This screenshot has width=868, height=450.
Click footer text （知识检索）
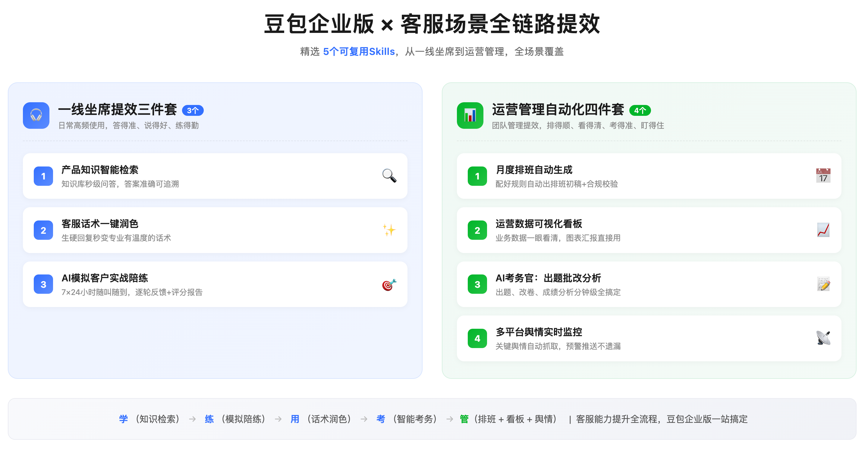pos(157,419)
